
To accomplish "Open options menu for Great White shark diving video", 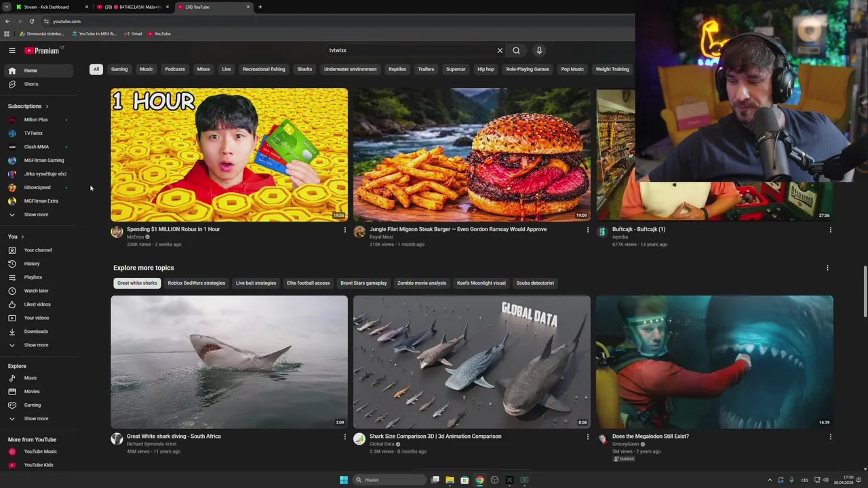I will tap(344, 437).
